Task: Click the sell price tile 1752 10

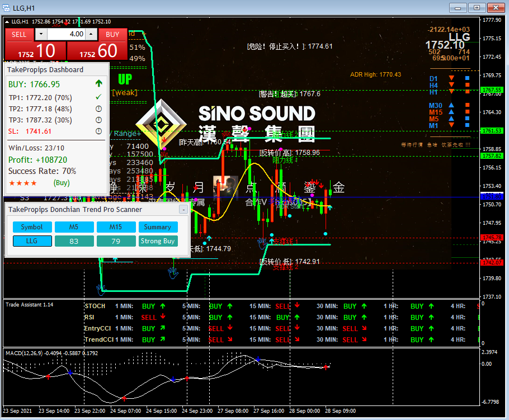Action: coord(36,51)
